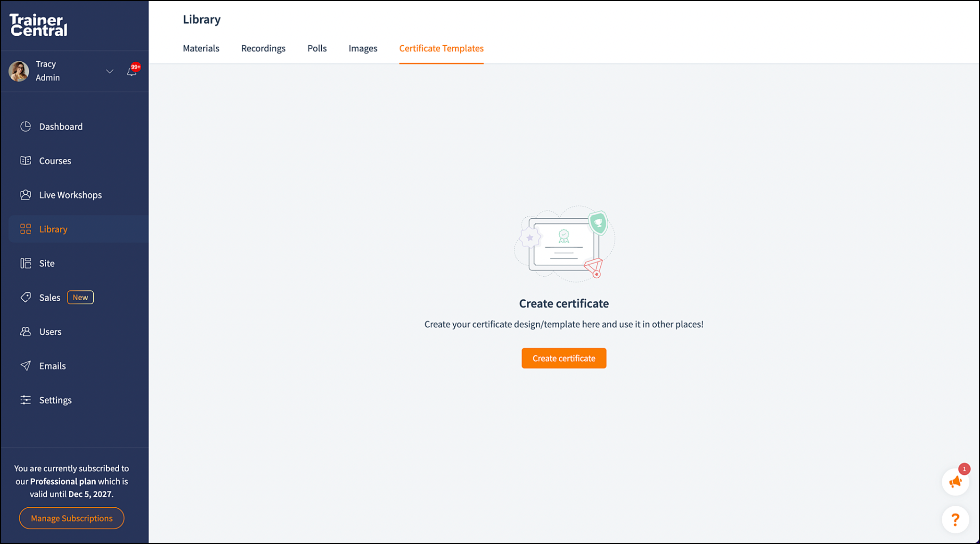This screenshot has height=544, width=980.
Task: Click the Sales tag icon
Action: coord(25,297)
